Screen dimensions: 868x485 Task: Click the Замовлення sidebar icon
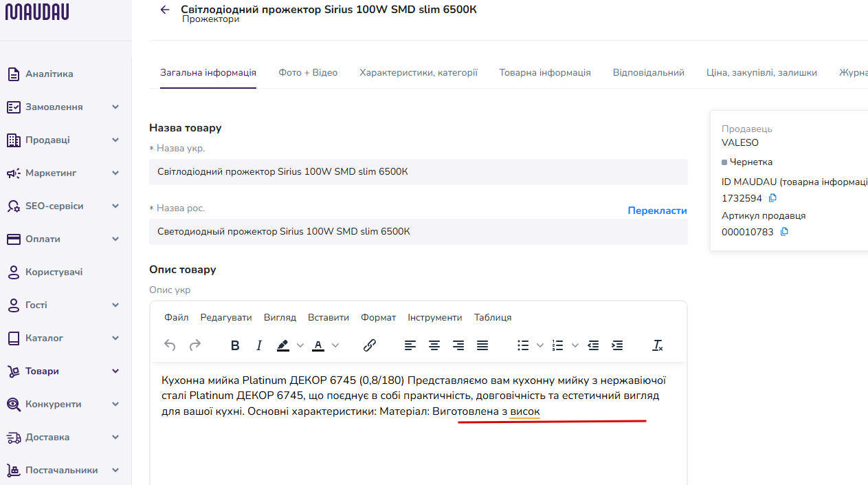coord(14,107)
